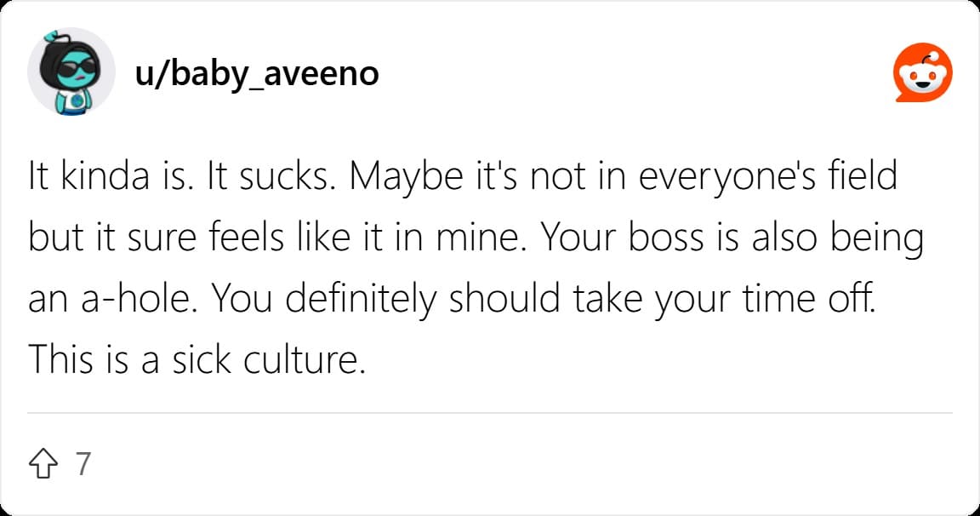The image size is (980, 516).
Task: Click the word "mine" in the comment
Action: coord(477,238)
